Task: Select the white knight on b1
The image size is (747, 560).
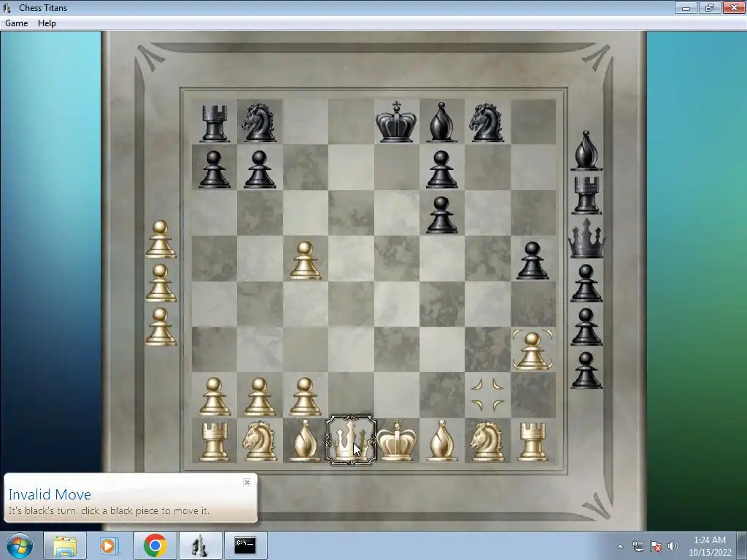Action: point(259,441)
